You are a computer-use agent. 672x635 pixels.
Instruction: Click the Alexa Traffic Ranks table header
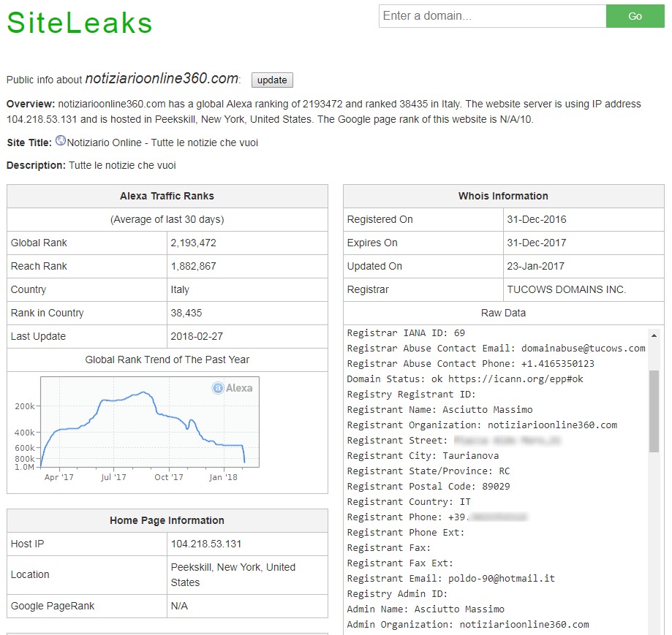167,196
